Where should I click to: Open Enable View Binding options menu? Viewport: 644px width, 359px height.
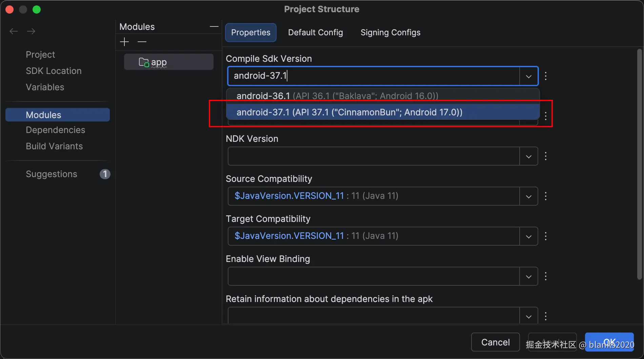coord(546,276)
